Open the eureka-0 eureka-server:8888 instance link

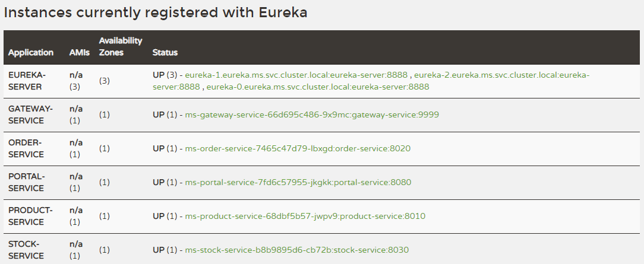pos(317,87)
